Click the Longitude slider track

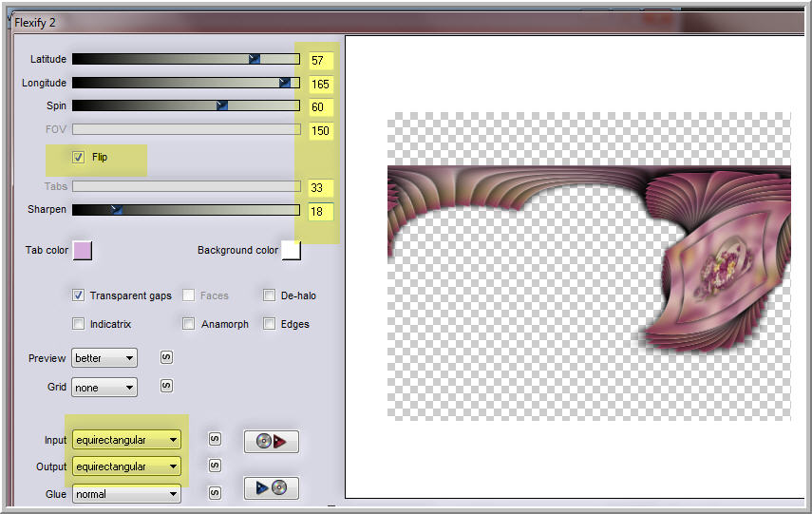click(186, 83)
